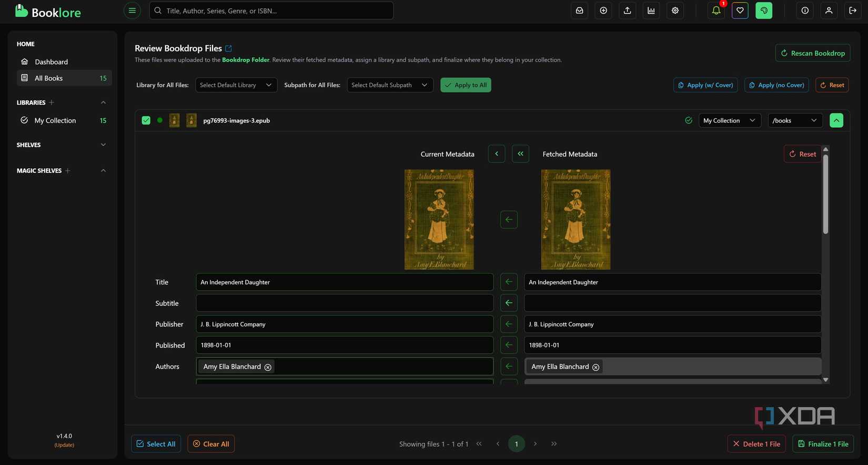Open the external link icon beside Review Bookdrop Files

tap(228, 48)
